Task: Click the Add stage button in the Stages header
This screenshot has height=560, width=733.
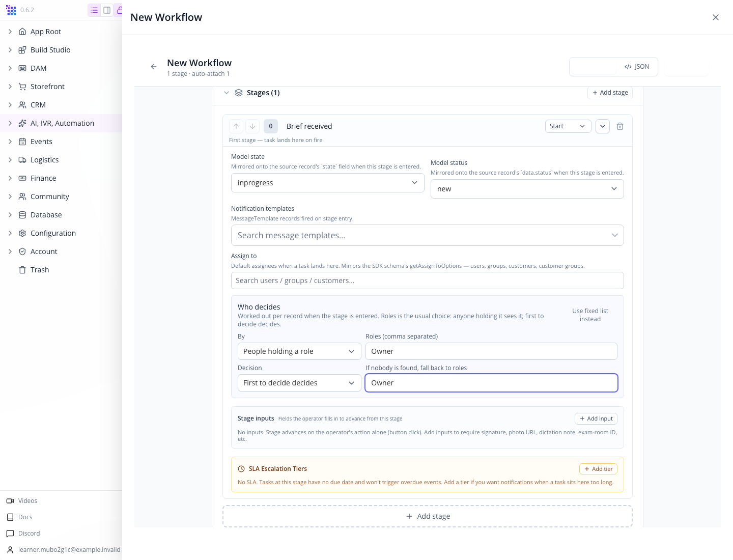Action: click(x=610, y=93)
